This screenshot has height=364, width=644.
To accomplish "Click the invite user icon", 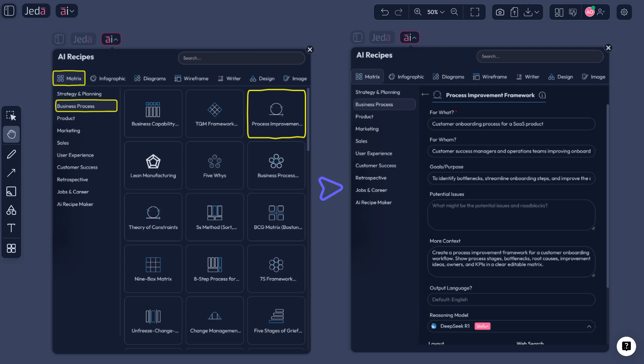I will [x=601, y=12].
